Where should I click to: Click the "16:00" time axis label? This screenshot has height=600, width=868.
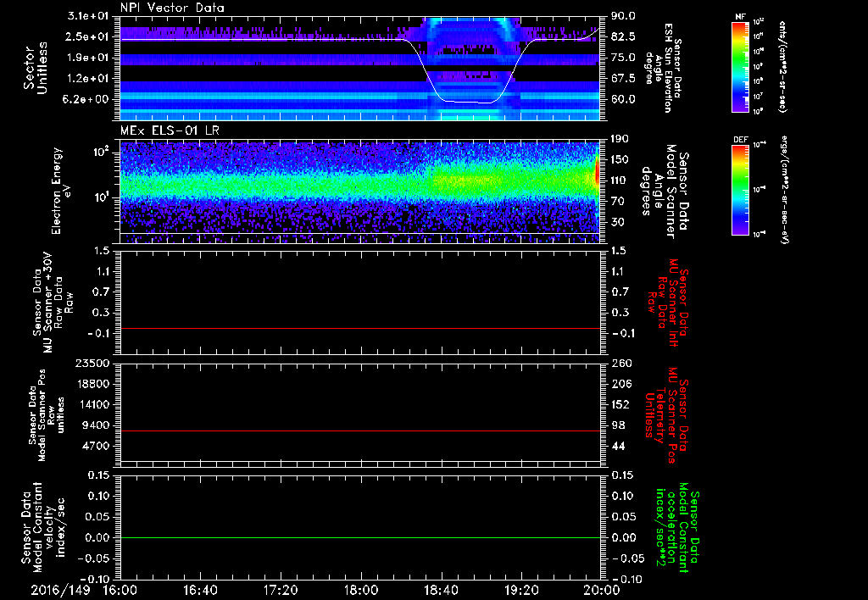120,590
